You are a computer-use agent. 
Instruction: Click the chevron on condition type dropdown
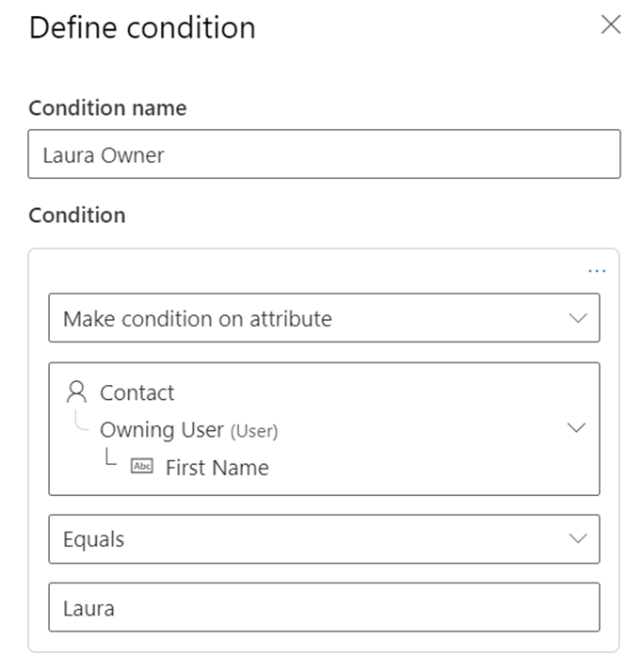[x=578, y=318]
